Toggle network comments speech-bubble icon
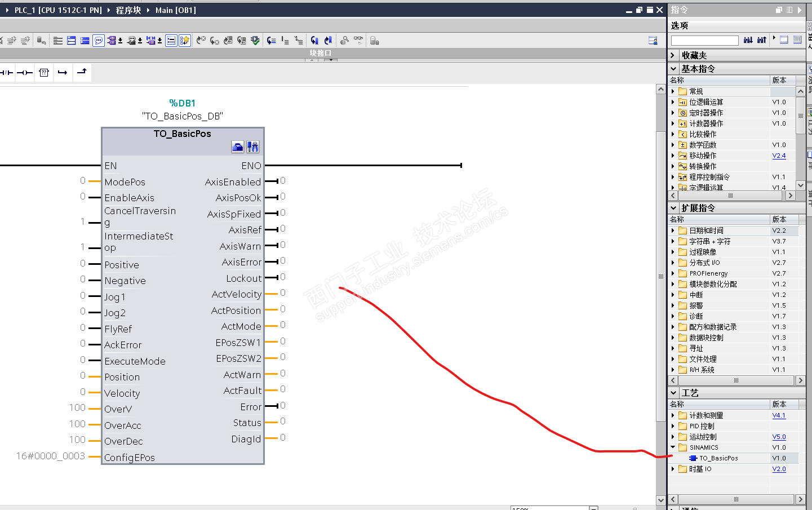 click(x=99, y=41)
